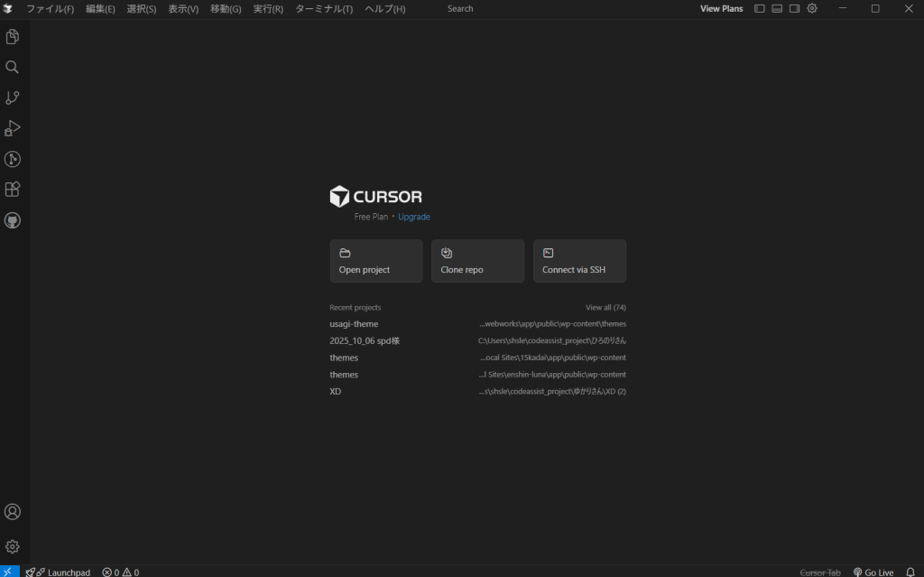Click the Search box in title bar
This screenshot has height=577, width=924.
pos(460,9)
